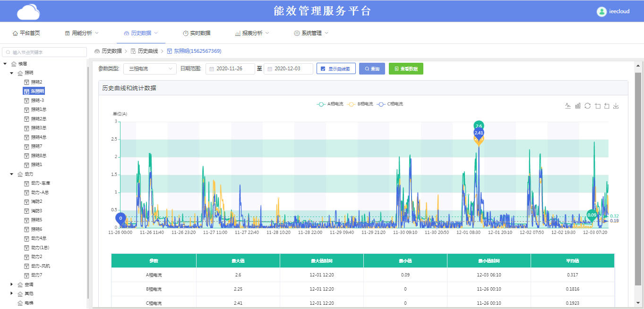Select 照明2总 in the tree
The height and width of the screenshot is (309, 644).
click(x=39, y=119)
